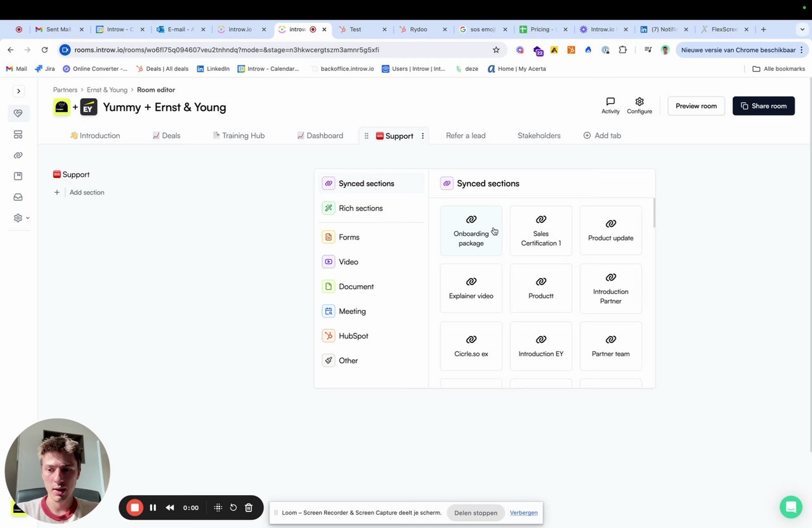Open the templates layout sidebar icon

pyautogui.click(x=18, y=134)
